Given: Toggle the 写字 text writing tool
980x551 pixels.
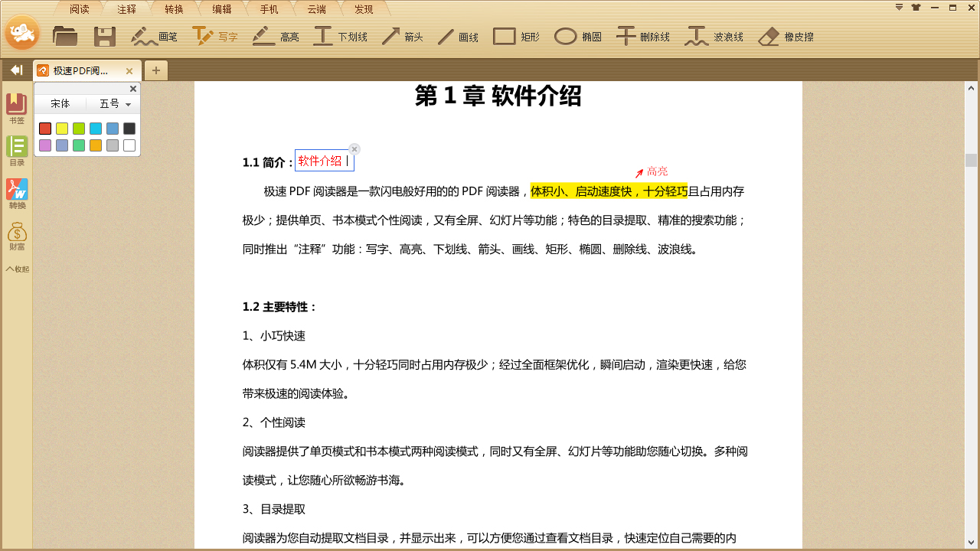Looking at the screenshot, I should [x=216, y=35].
